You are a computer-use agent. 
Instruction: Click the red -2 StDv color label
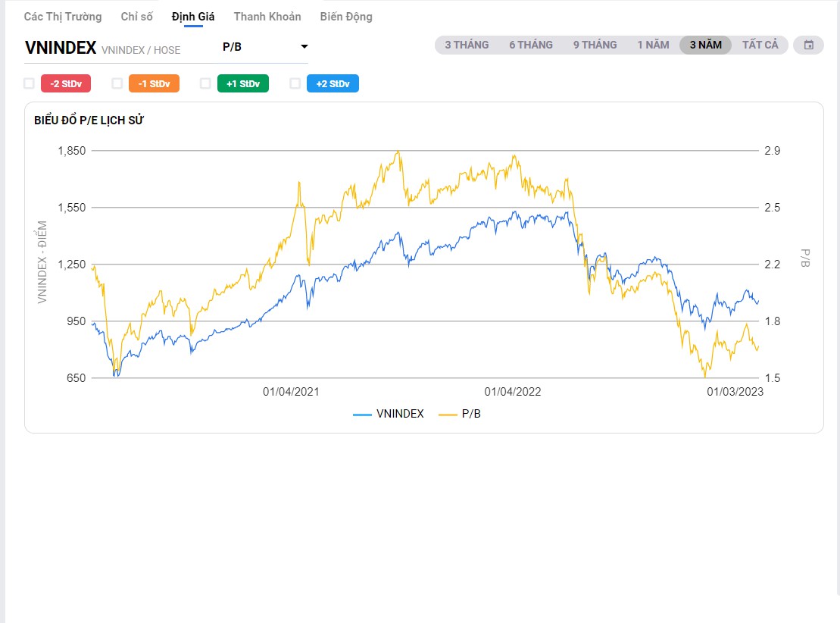click(66, 83)
